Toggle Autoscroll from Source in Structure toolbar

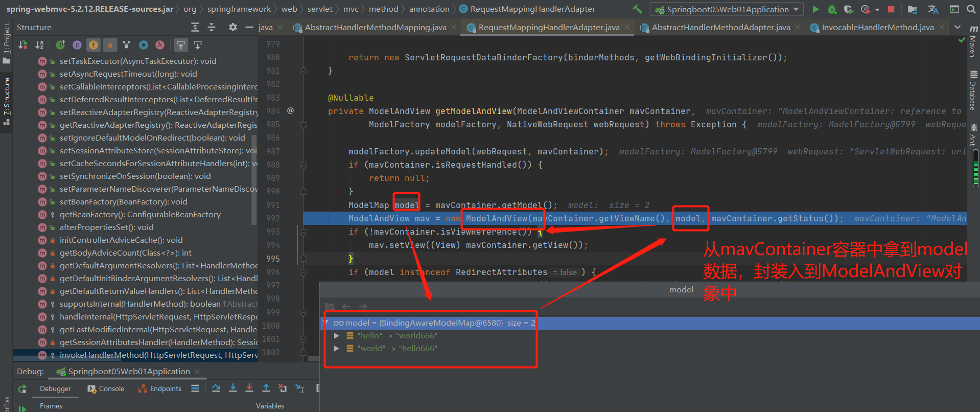click(198, 45)
